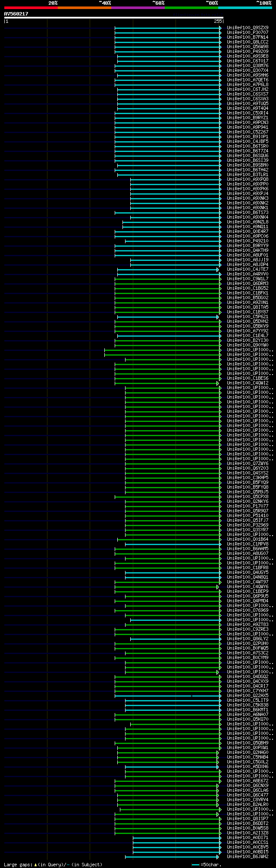
Task: Select the UniRef100_C9W1L7 label
Action: pos(248,279)
